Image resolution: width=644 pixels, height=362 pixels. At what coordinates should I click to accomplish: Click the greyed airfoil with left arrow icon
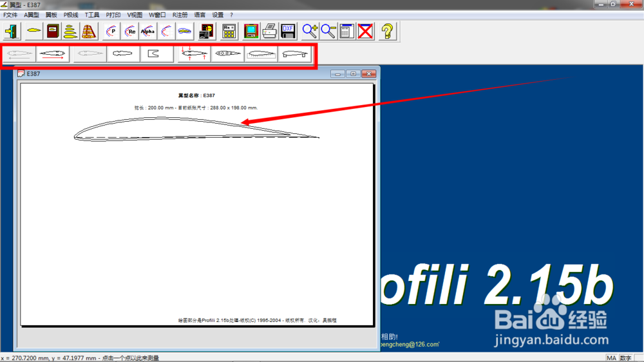coord(19,54)
